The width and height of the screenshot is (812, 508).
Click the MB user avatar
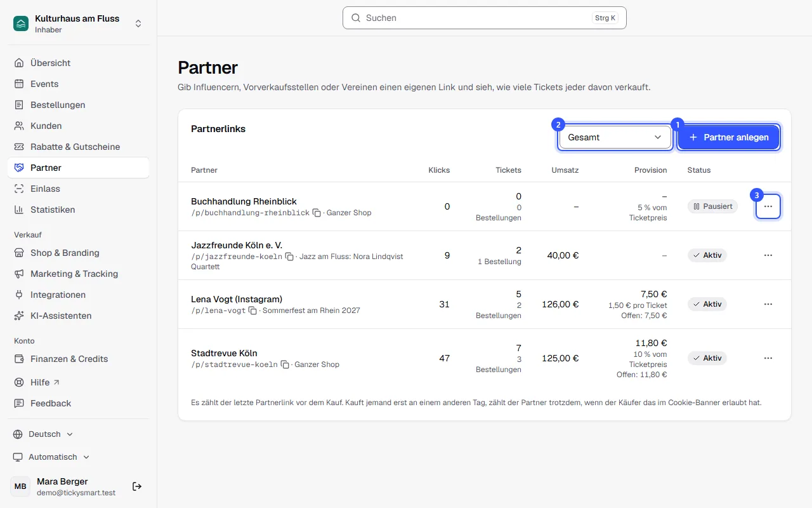tap(20, 486)
